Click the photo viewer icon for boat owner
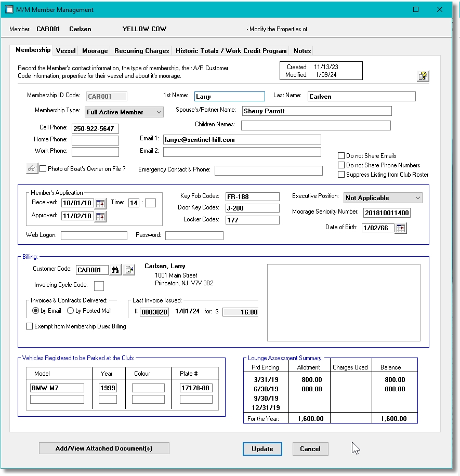 click(x=32, y=169)
